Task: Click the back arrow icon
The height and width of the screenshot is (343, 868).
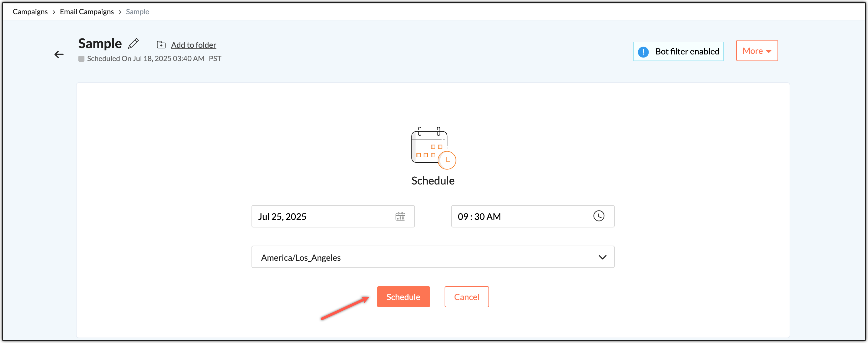Action: click(x=59, y=54)
